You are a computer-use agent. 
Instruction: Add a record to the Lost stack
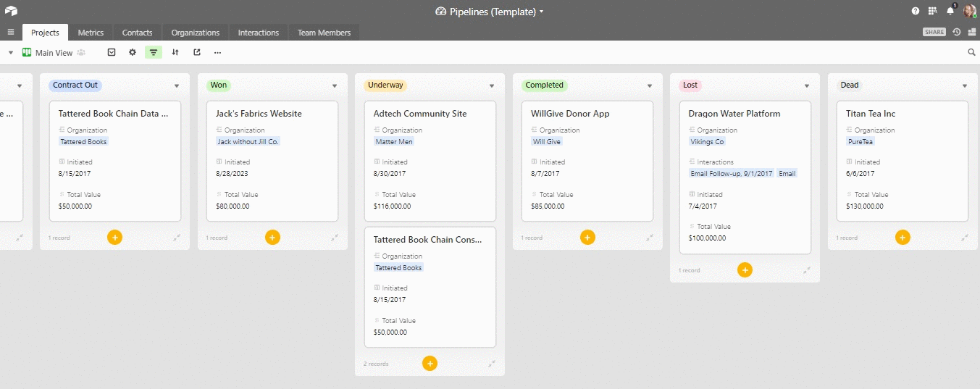pyautogui.click(x=745, y=269)
